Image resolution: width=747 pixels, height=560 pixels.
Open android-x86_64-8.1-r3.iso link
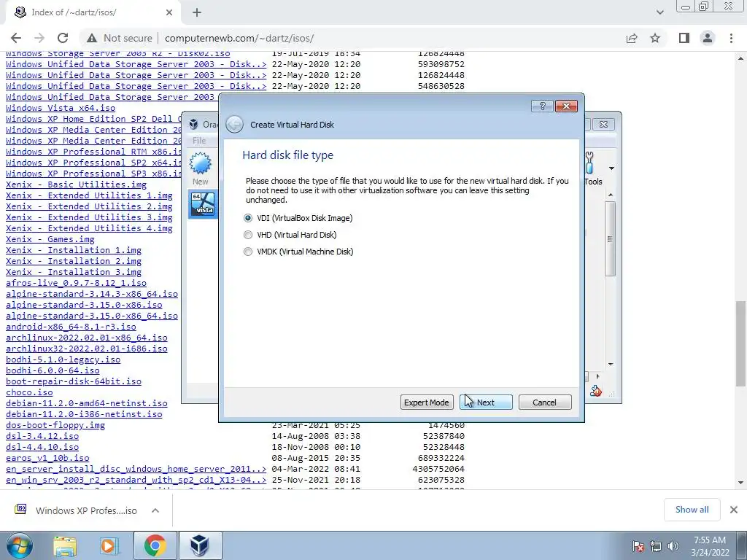pyautogui.click(x=71, y=327)
